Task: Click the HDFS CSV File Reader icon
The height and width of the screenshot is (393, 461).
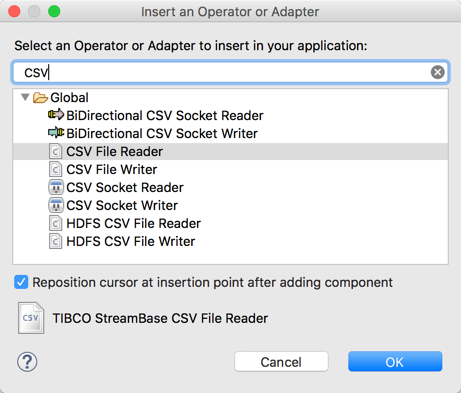Action: [55, 223]
